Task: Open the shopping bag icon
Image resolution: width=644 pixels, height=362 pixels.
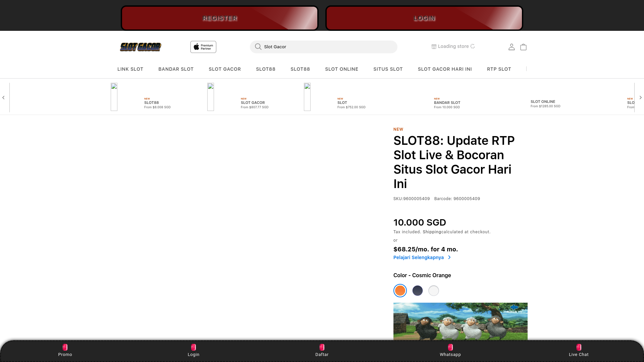Action: [523, 47]
